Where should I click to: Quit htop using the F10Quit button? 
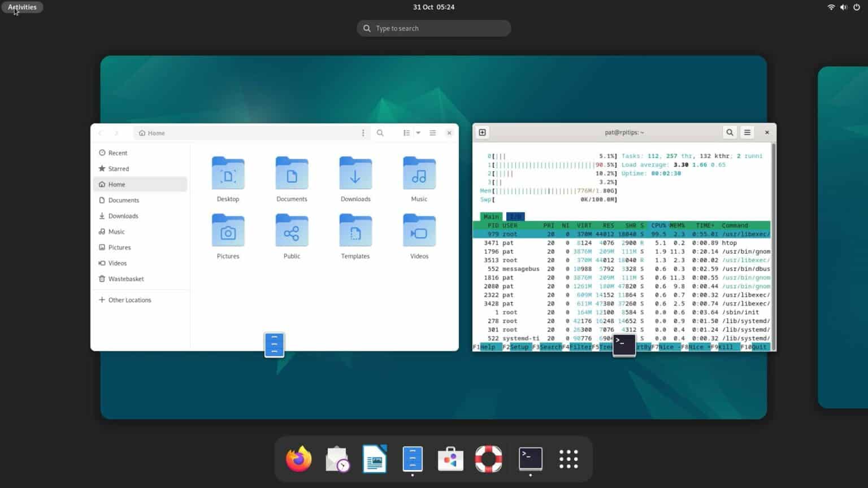pyautogui.click(x=756, y=347)
